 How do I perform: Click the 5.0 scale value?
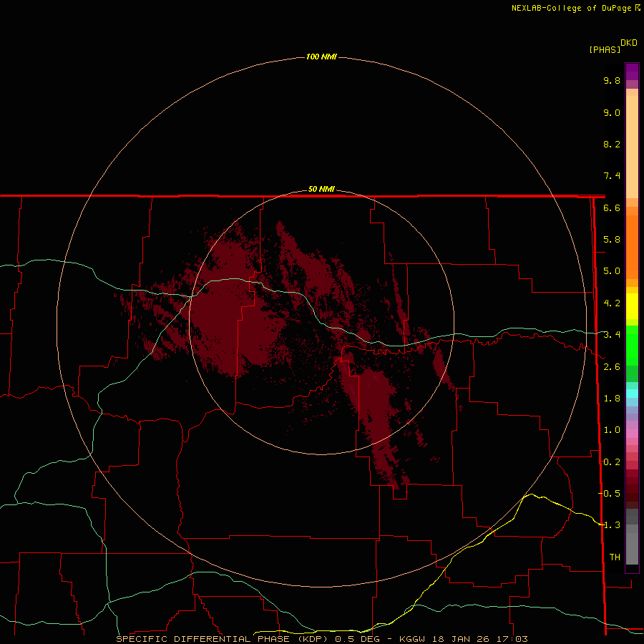click(612, 271)
